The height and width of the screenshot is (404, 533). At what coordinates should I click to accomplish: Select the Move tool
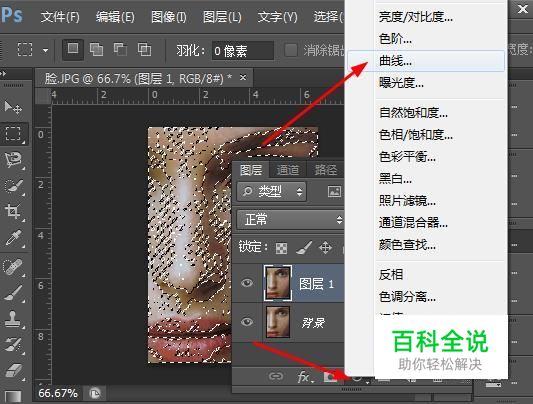(x=13, y=107)
